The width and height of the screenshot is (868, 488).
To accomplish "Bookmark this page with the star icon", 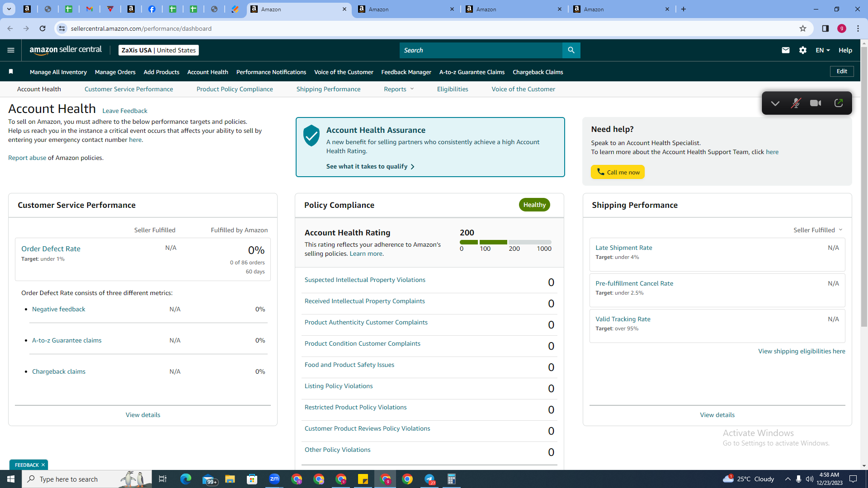I will tap(803, 28).
